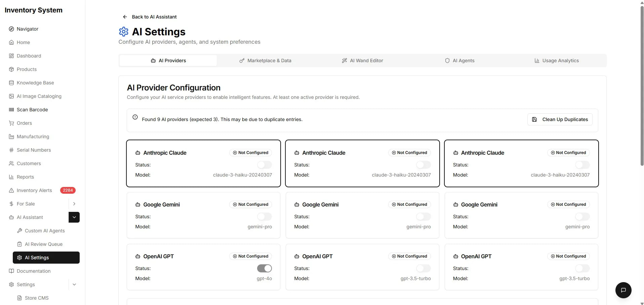The width and height of the screenshot is (644, 305).
Task: Open the Marketplace & Data tab
Action: click(265, 61)
